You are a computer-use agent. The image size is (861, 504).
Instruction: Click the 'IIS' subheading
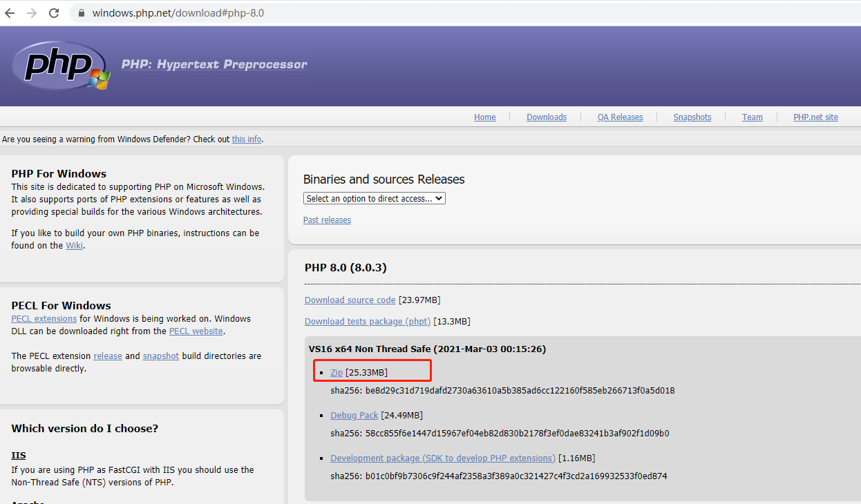point(18,456)
